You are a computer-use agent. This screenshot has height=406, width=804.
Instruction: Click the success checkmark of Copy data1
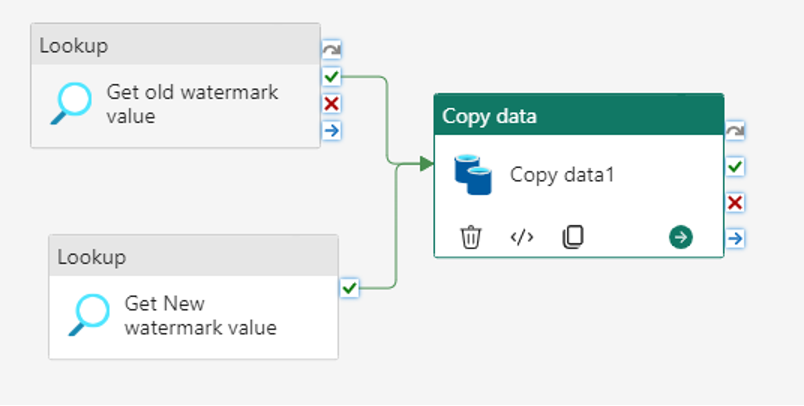click(735, 167)
